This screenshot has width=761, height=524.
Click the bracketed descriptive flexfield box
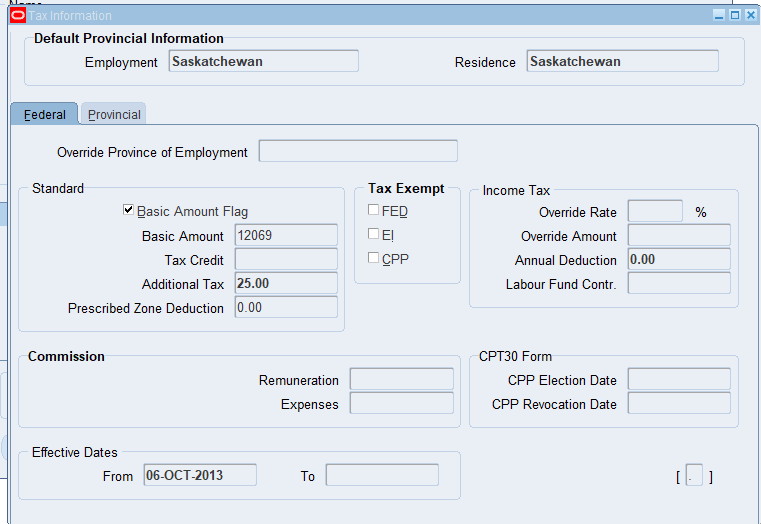point(695,475)
